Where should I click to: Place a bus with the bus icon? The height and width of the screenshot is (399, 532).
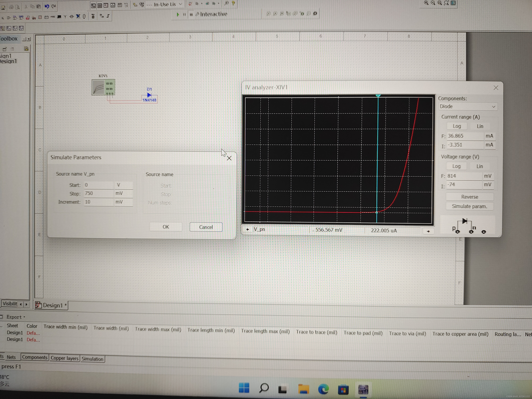pos(108,16)
